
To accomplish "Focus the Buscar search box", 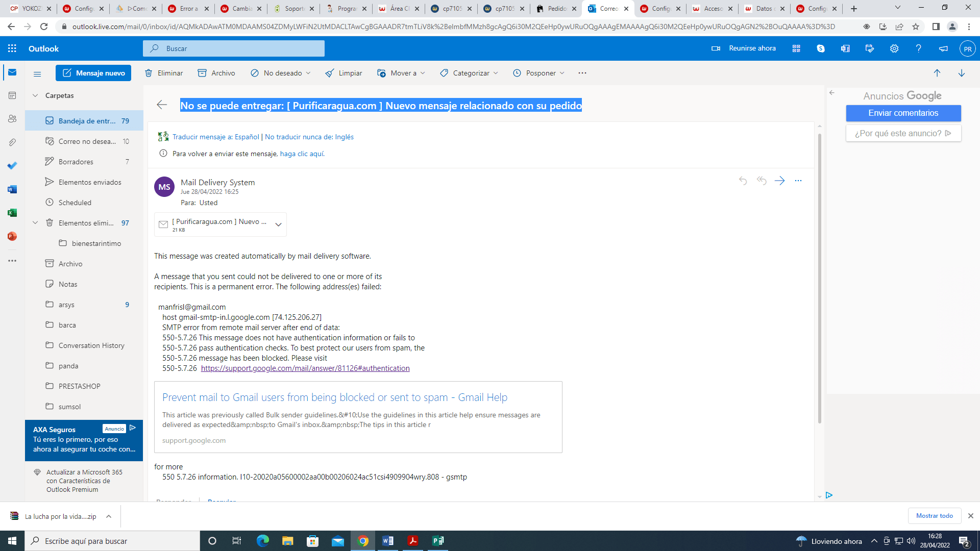I will click(x=234, y=48).
